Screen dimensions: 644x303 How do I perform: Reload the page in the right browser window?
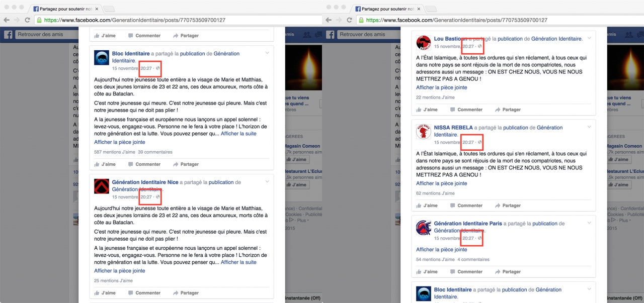[x=350, y=20]
